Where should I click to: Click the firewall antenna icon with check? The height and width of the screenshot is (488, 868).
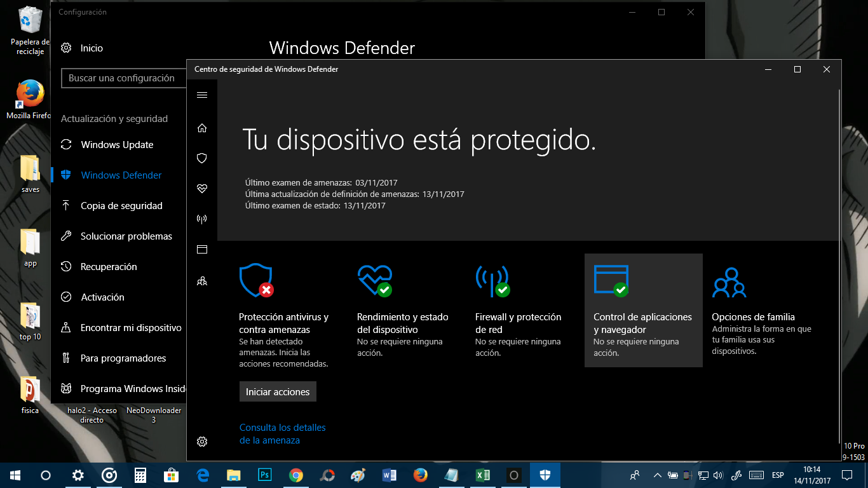(x=493, y=280)
